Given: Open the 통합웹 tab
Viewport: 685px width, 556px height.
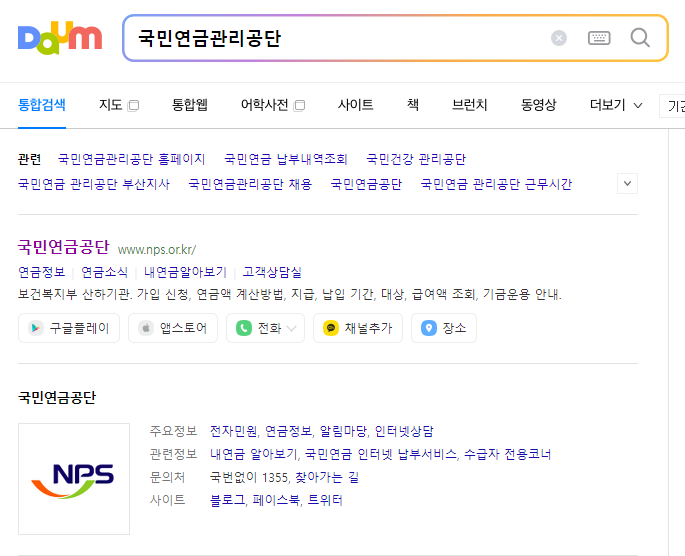Looking at the screenshot, I should click(190, 105).
